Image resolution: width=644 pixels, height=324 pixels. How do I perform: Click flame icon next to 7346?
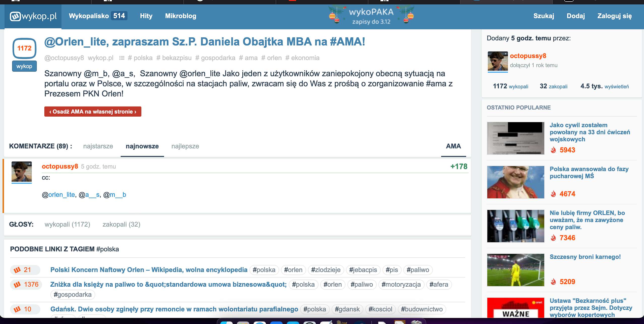[x=553, y=238]
